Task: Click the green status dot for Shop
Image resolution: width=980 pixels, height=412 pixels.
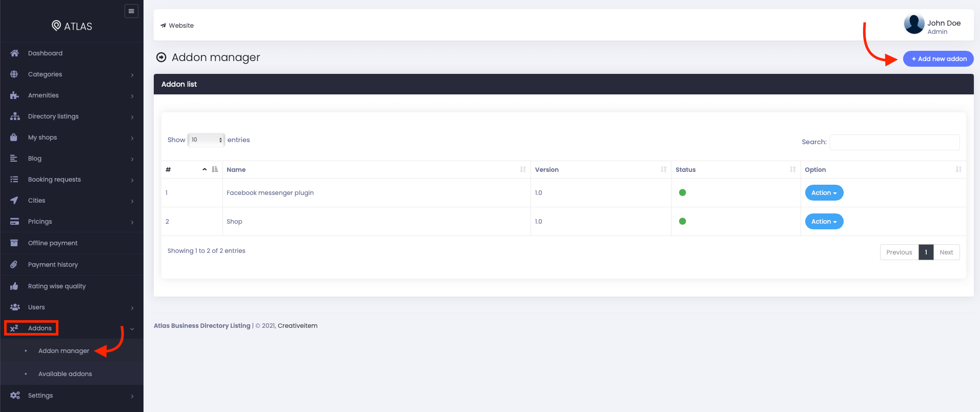Action: pos(682,222)
